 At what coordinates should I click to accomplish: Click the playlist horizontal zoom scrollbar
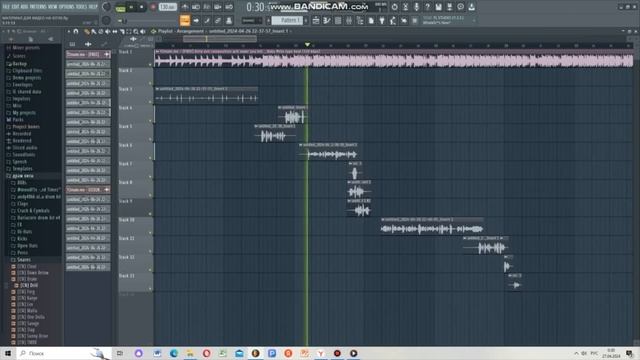(x=220, y=39)
